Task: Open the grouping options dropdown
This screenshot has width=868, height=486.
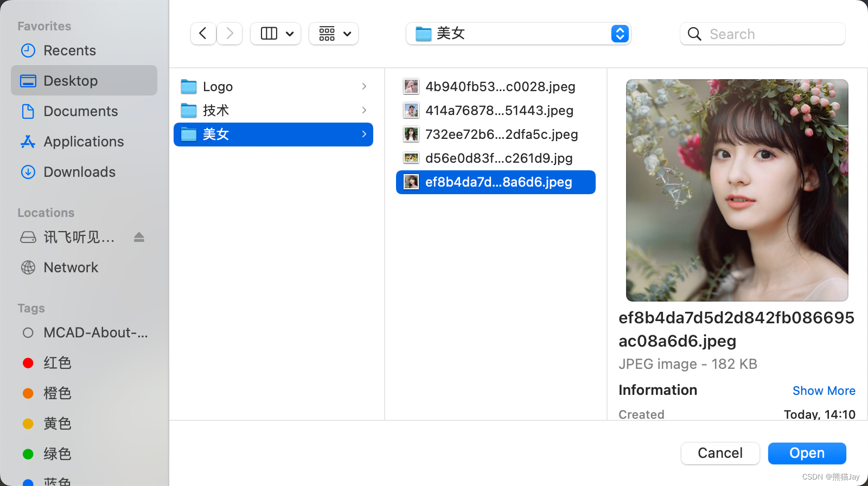Action: (334, 34)
